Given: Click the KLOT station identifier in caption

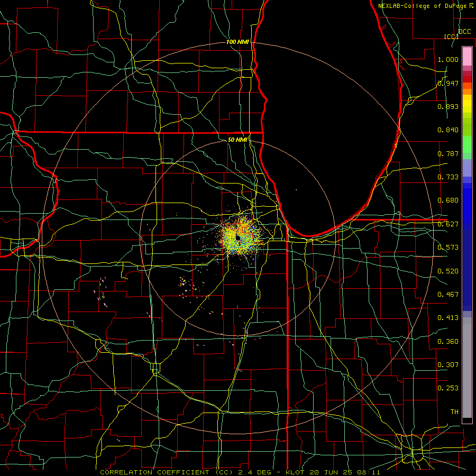Looking at the screenshot, I should point(296,472).
